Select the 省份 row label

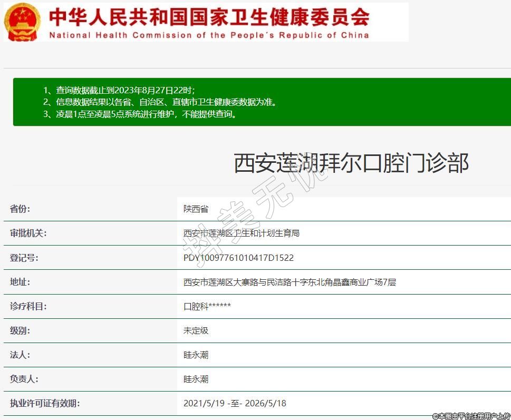20,209
